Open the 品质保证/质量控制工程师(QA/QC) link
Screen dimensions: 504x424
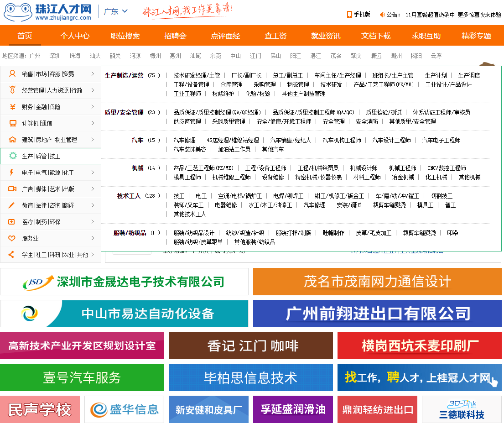(x=313, y=112)
